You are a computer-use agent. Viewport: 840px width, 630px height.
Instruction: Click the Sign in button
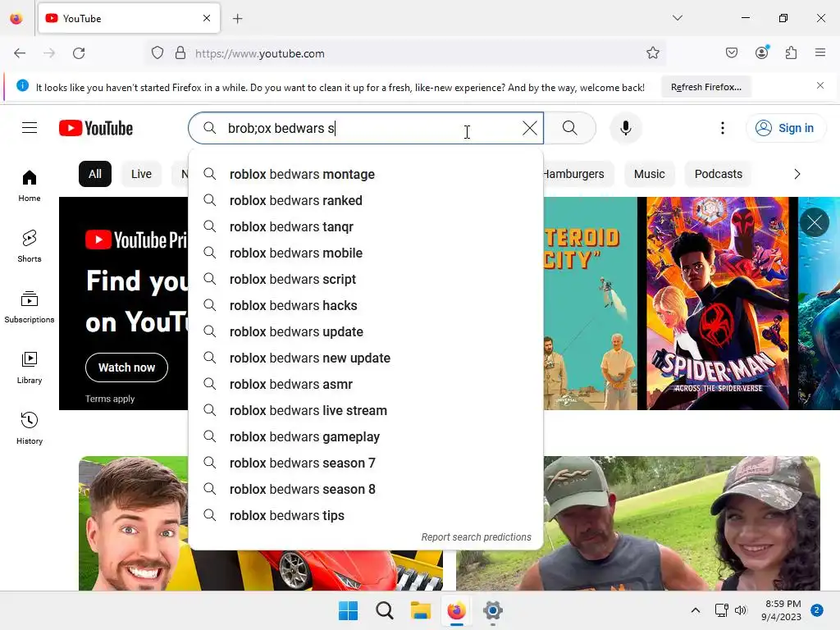(785, 128)
